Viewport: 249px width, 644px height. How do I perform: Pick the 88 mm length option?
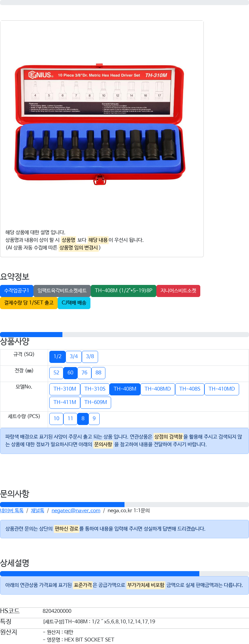[98, 373]
